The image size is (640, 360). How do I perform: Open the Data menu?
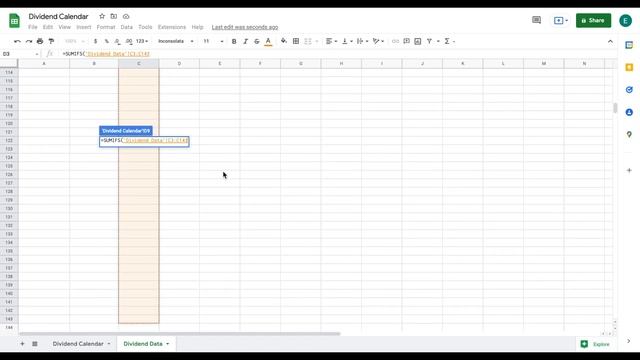point(127,27)
